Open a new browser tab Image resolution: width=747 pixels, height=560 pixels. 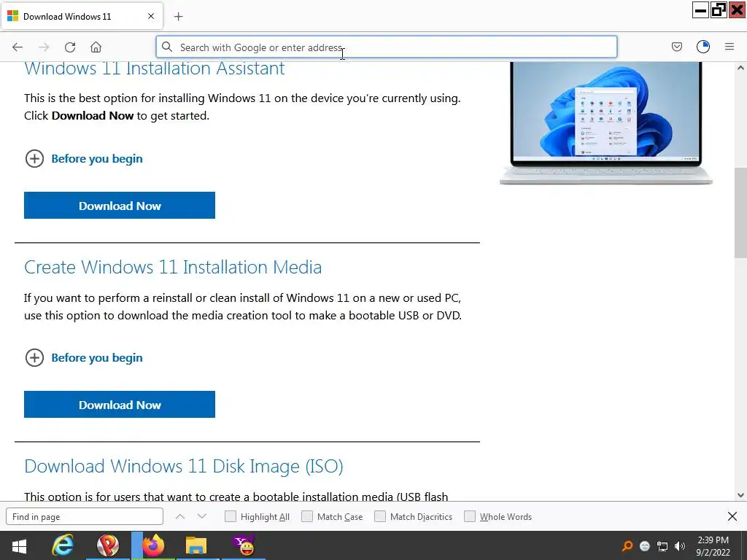click(x=178, y=17)
